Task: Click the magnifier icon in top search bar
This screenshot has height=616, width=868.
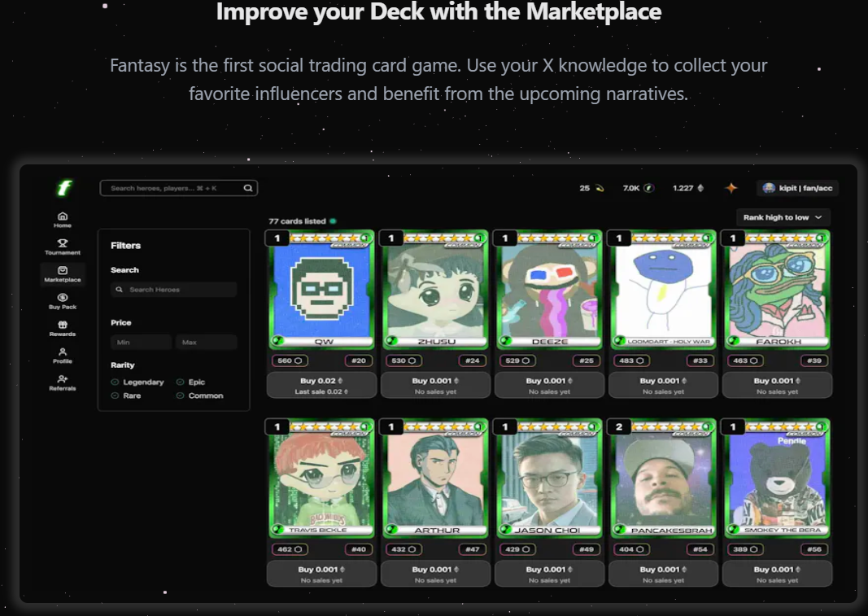Action: 248,188
